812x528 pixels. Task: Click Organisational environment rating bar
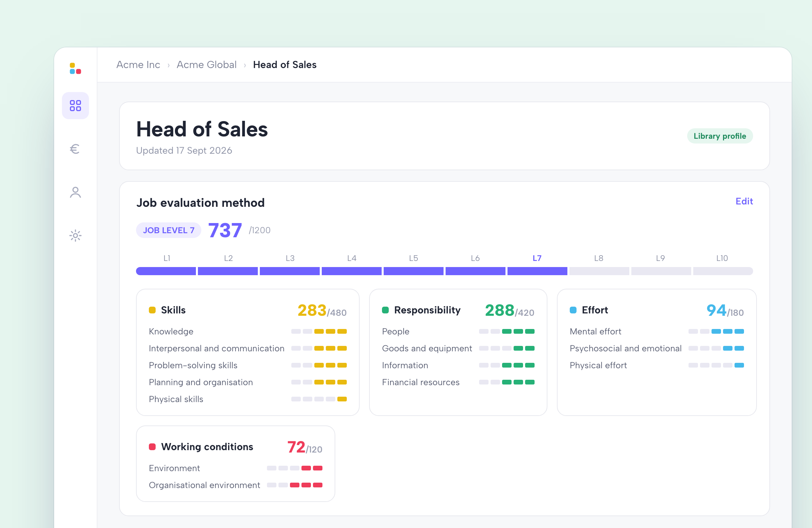[x=295, y=485]
